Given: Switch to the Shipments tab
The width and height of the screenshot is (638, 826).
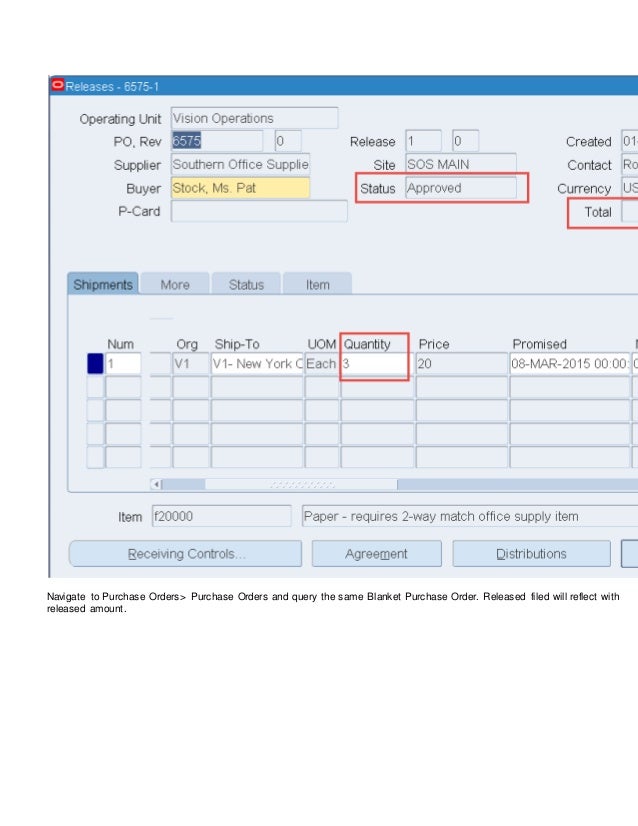Looking at the screenshot, I should (103, 284).
